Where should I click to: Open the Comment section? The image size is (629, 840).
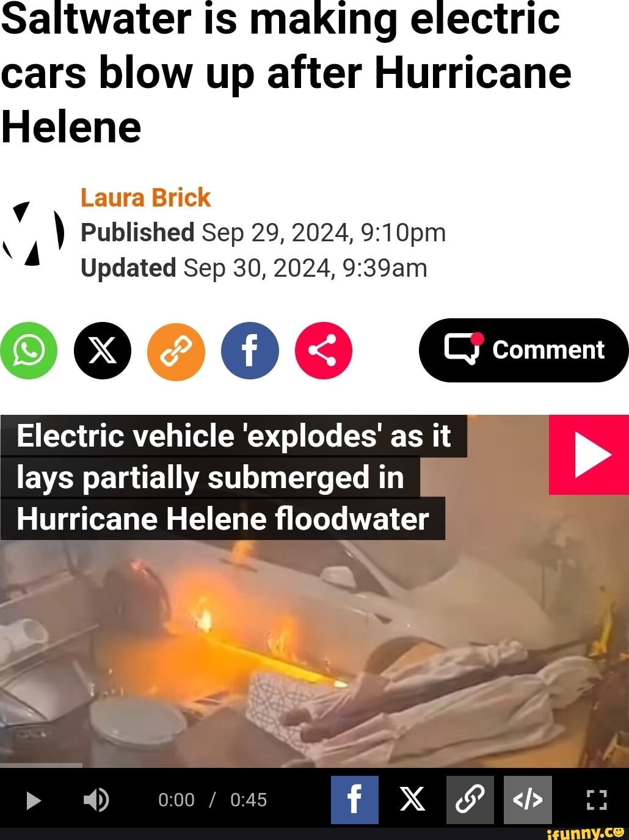tap(523, 350)
